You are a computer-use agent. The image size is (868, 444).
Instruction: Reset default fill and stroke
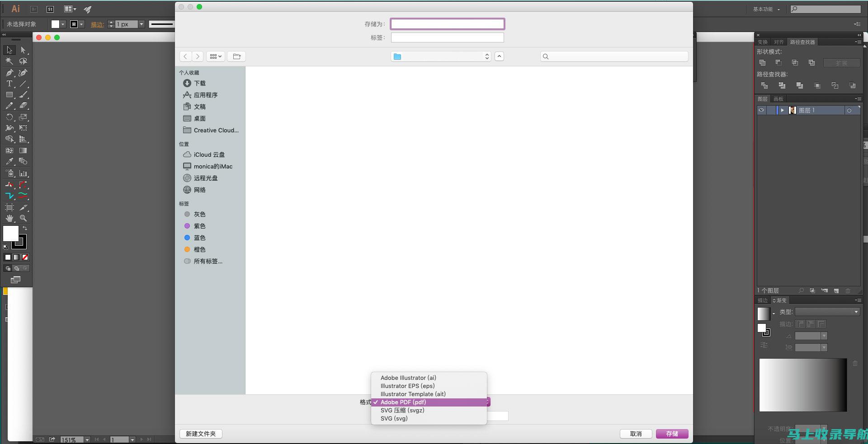5,247
